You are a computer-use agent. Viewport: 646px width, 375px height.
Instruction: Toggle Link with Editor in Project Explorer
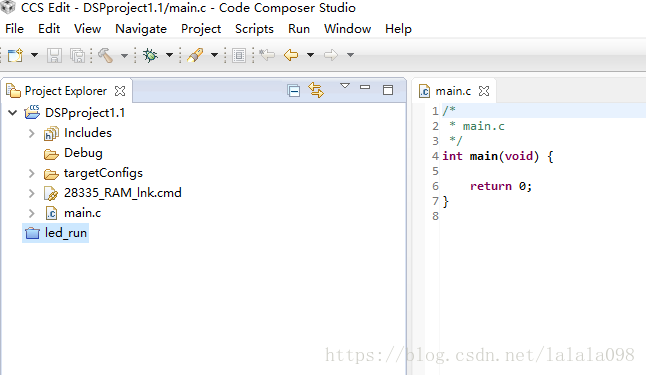click(316, 90)
